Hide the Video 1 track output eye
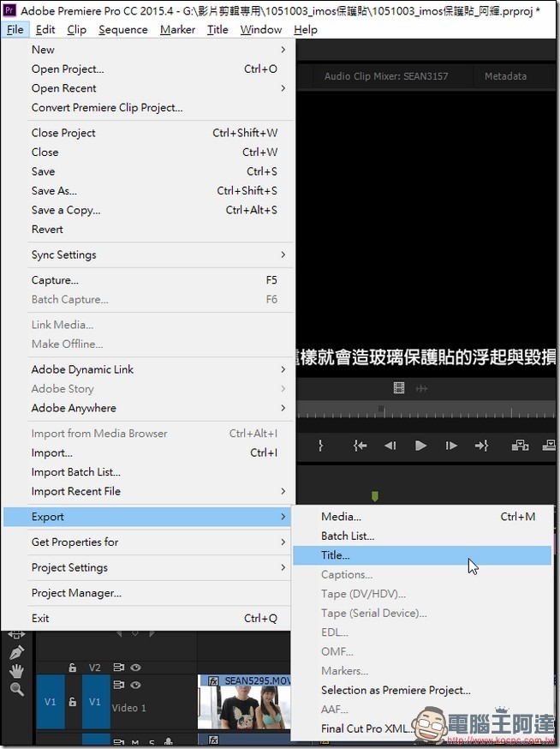The image size is (560, 749). pos(135,685)
